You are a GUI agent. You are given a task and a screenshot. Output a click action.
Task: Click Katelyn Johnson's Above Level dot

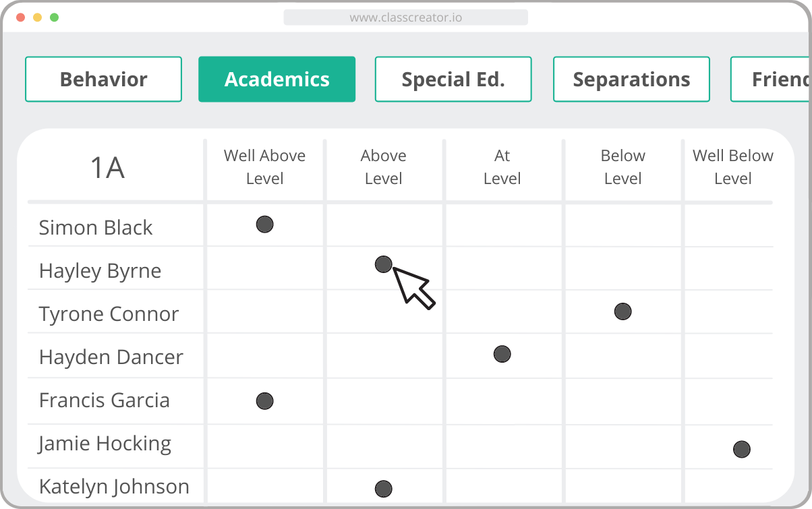383,489
